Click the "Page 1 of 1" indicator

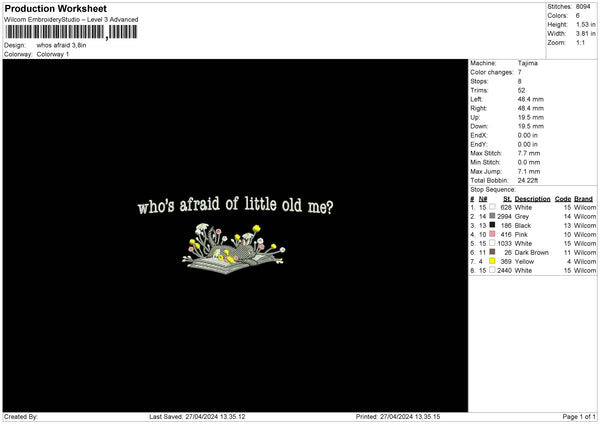579,416
